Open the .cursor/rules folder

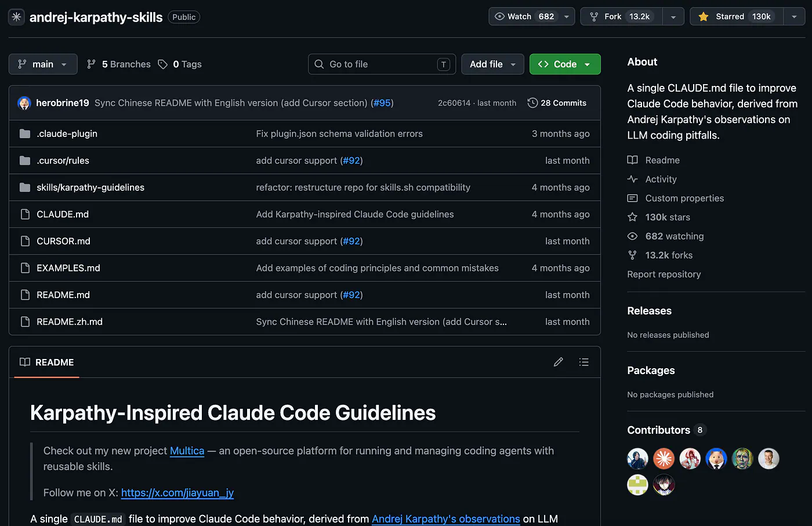pyautogui.click(x=63, y=161)
